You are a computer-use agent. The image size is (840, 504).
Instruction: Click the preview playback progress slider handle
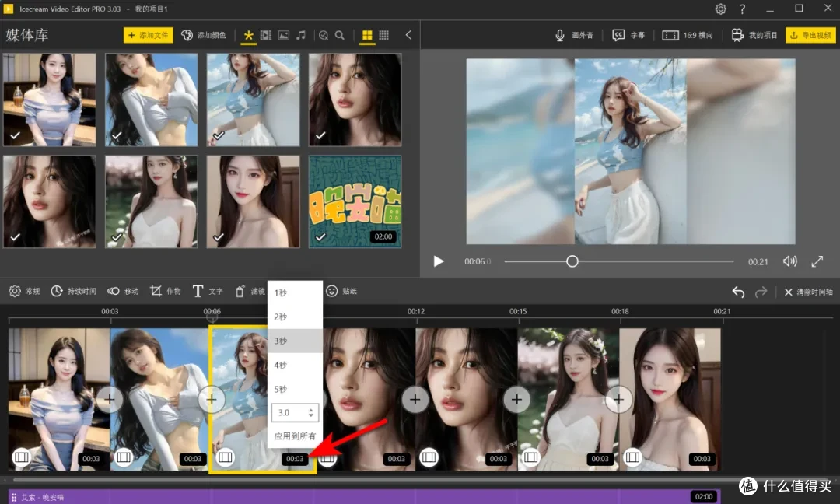(572, 261)
